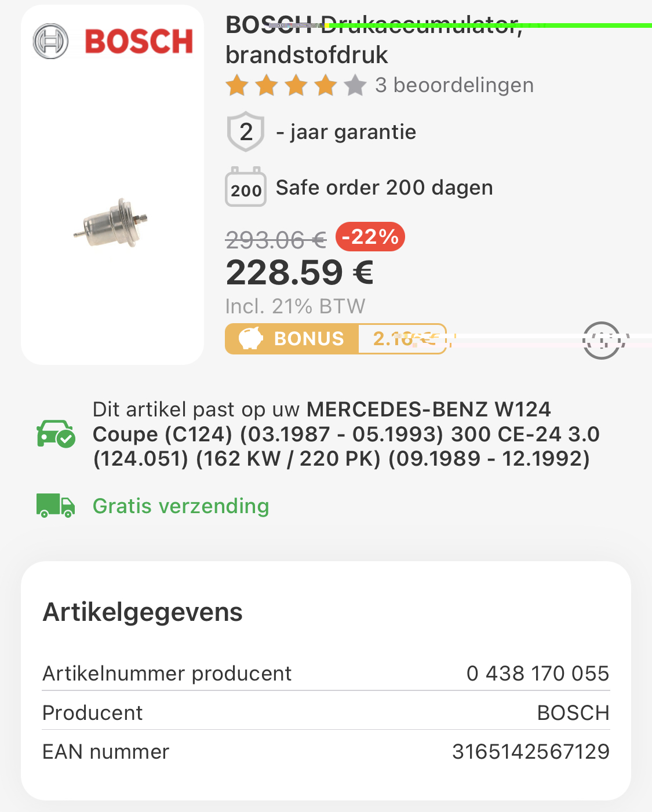Click the green car compatibility check icon
The width and height of the screenshot is (652, 812).
56,434
